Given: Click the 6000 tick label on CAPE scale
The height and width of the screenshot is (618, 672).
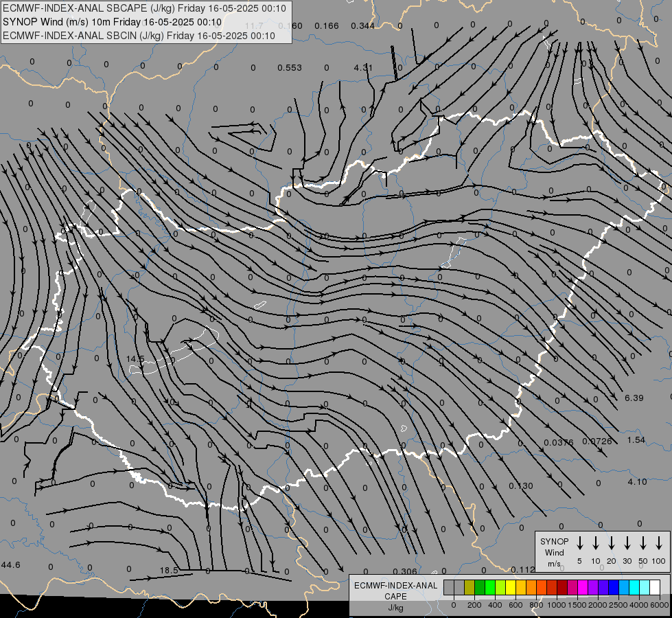Looking at the screenshot, I should pyautogui.click(x=660, y=605).
